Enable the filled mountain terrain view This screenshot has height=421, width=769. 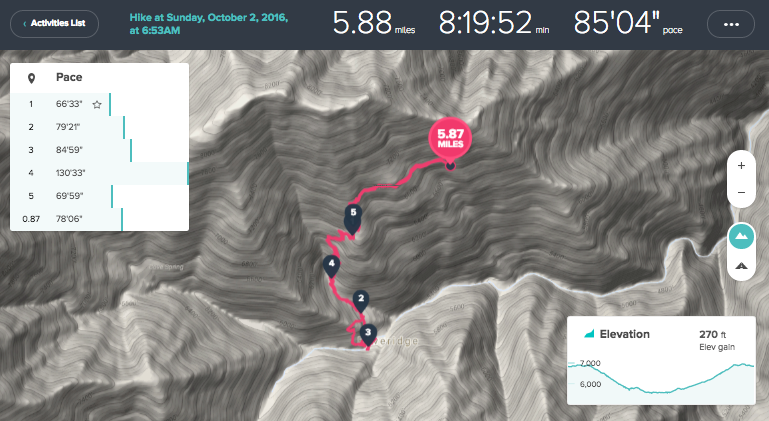pyautogui.click(x=741, y=236)
